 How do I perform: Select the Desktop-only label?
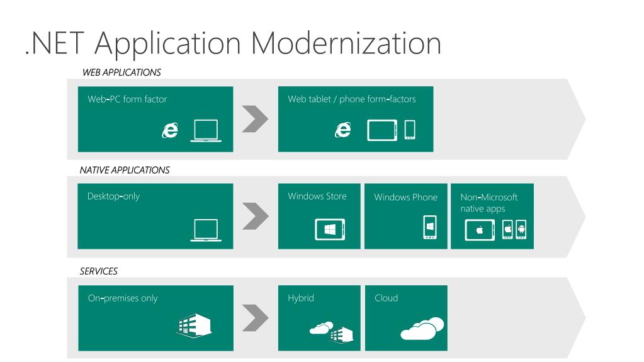113,196
